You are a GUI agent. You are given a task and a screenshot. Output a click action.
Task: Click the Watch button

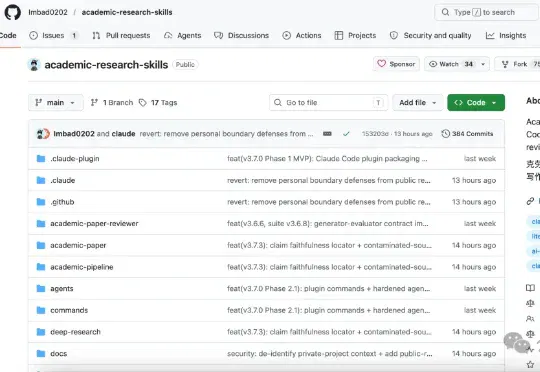click(x=451, y=64)
